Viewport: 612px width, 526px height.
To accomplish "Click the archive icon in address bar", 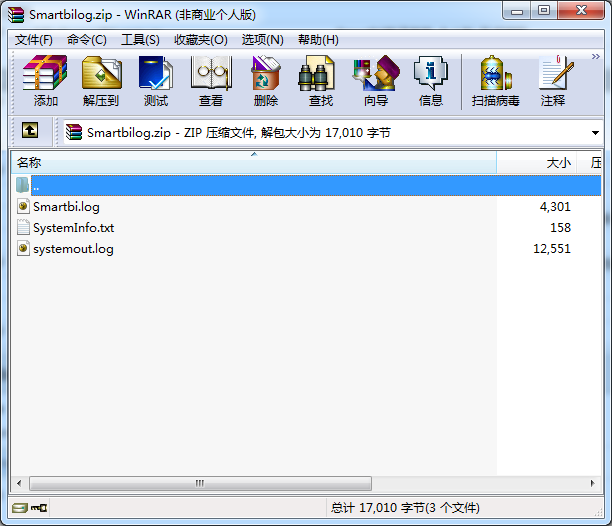I will 74,132.
